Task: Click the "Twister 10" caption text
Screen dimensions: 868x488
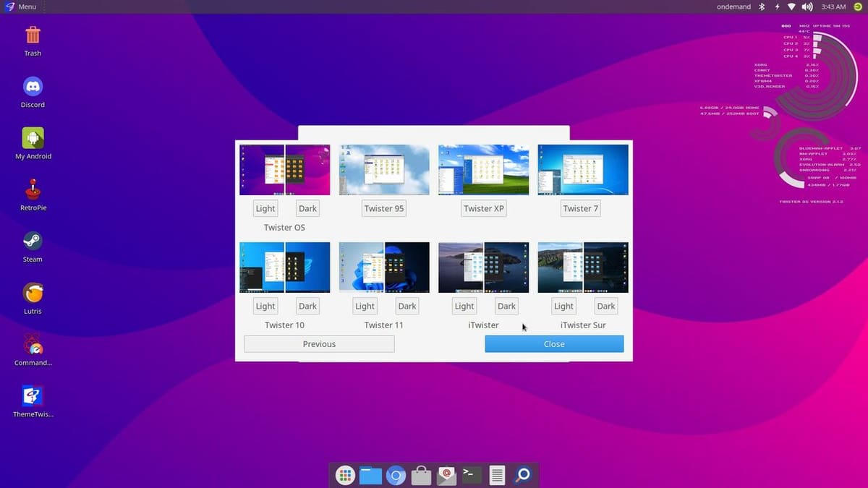Action: pos(284,325)
